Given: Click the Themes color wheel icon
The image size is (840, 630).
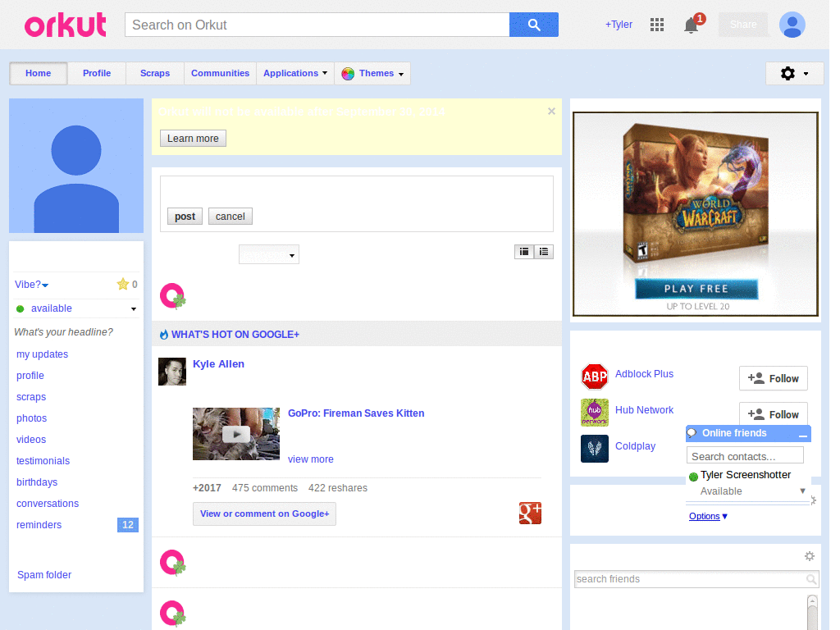Looking at the screenshot, I should (x=348, y=73).
